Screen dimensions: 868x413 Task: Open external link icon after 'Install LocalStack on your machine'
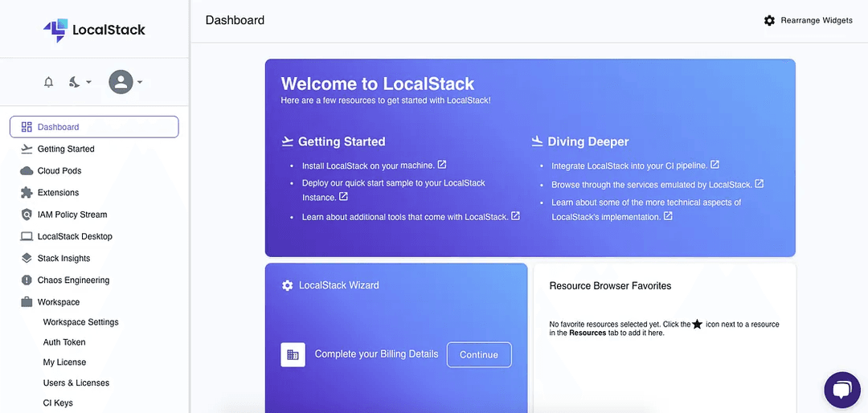(x=442, y=165)
